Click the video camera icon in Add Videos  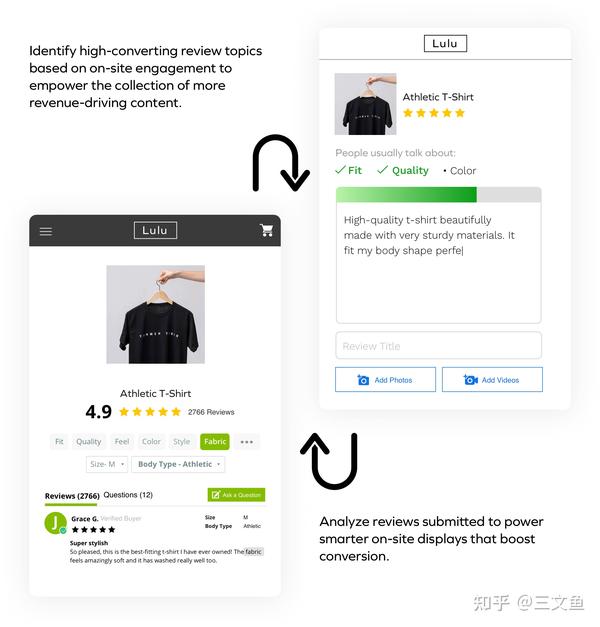(471, 379)
